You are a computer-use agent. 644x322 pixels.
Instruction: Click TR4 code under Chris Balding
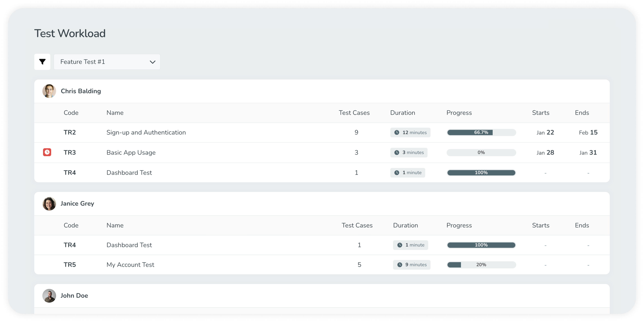point(70,173)
